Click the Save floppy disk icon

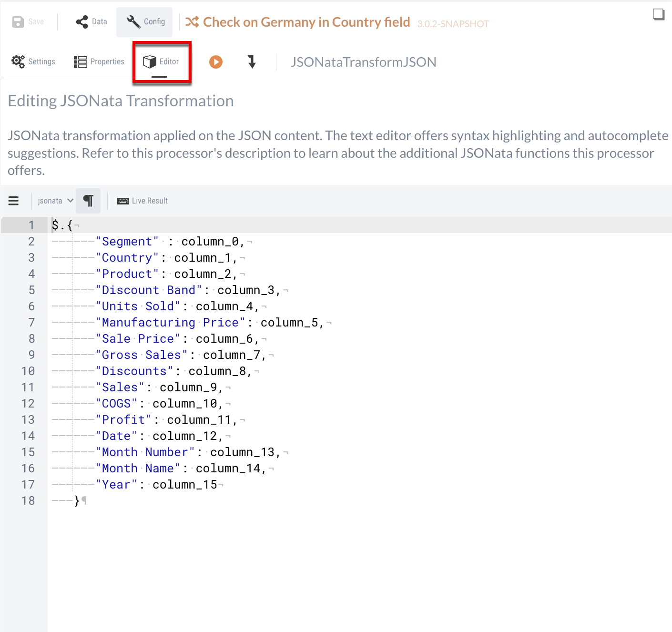(x=18, y=22)
